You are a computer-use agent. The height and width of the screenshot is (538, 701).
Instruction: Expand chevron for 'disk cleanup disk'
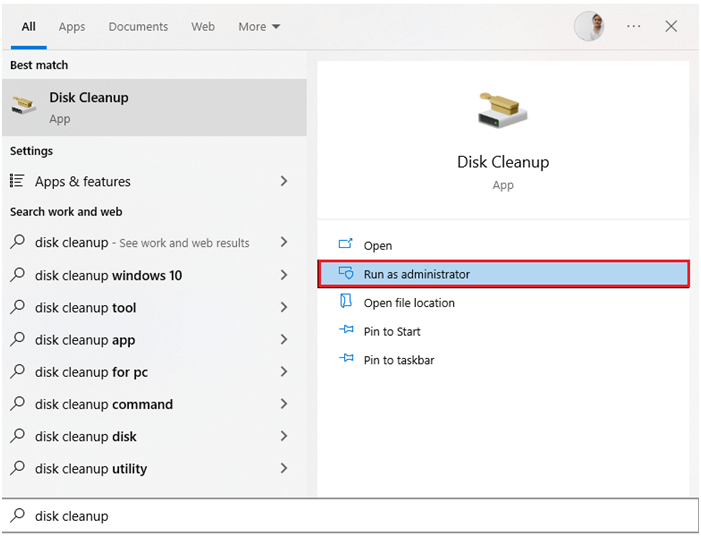click(x=284, y=436)
